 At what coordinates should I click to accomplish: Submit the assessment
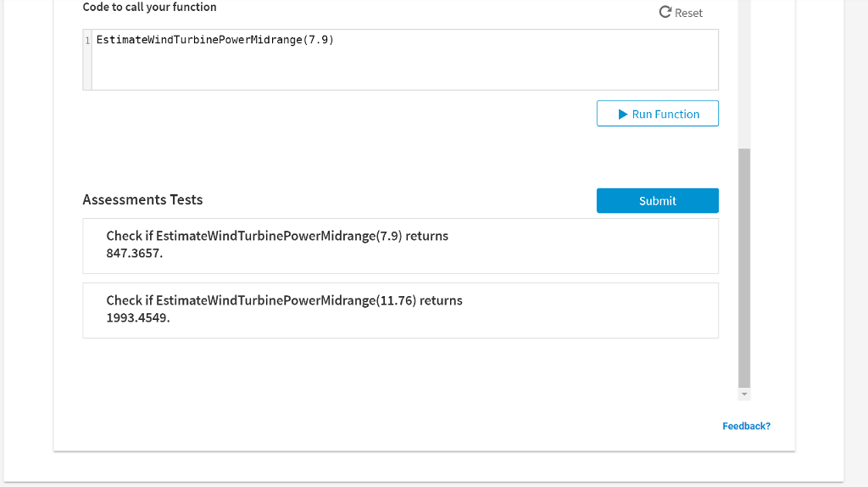[x=658, y=200]
